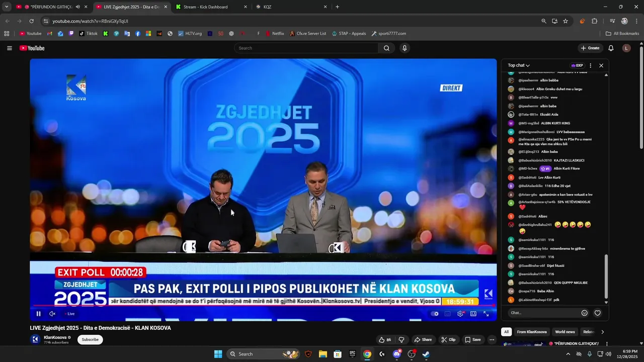Click the YouTube search magnifier button
Viewport: 644px width, 362px height.
(386, 48)
